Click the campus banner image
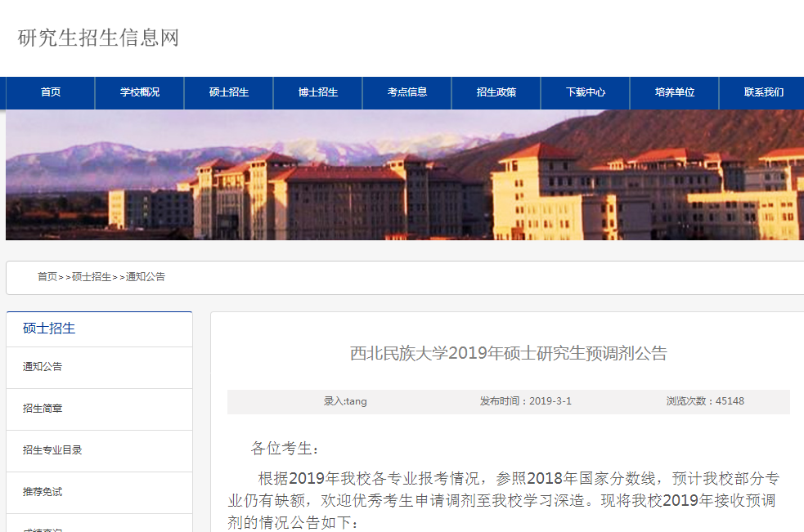 point(405,175)
